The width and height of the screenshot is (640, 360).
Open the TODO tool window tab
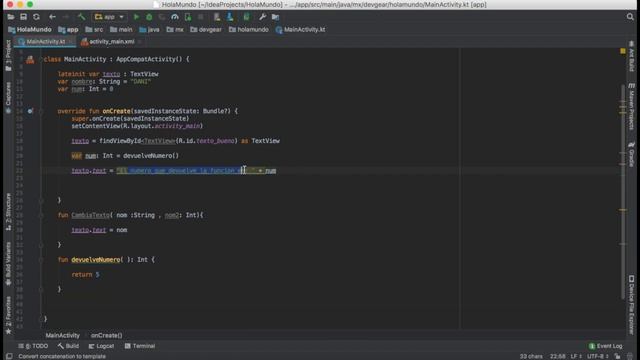(33, 346)
